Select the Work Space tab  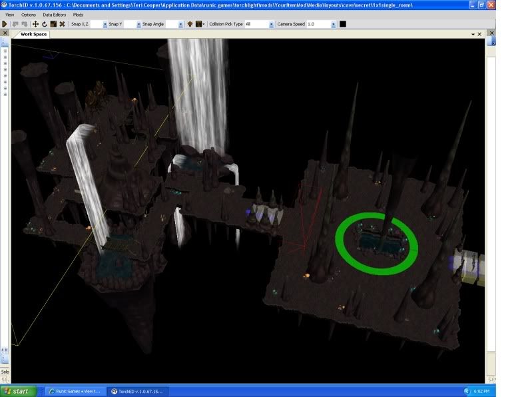tap(33, 34)
